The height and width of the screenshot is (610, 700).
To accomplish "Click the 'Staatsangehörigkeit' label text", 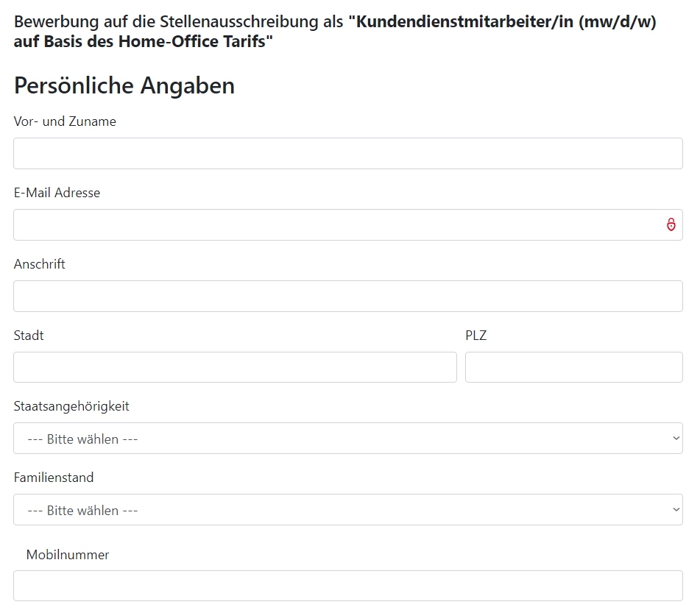I will (71, 406).
